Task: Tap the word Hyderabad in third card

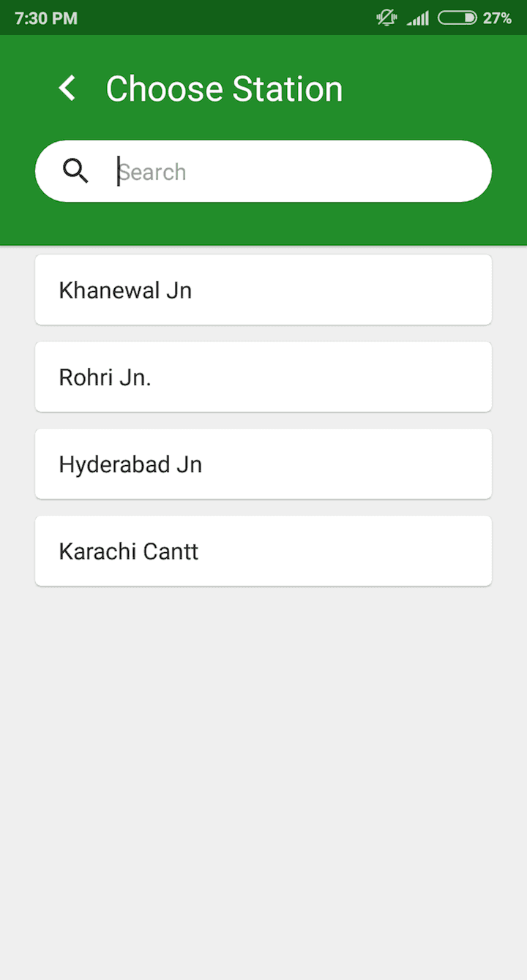Action: pyautogui.click(x=114, y=464)
